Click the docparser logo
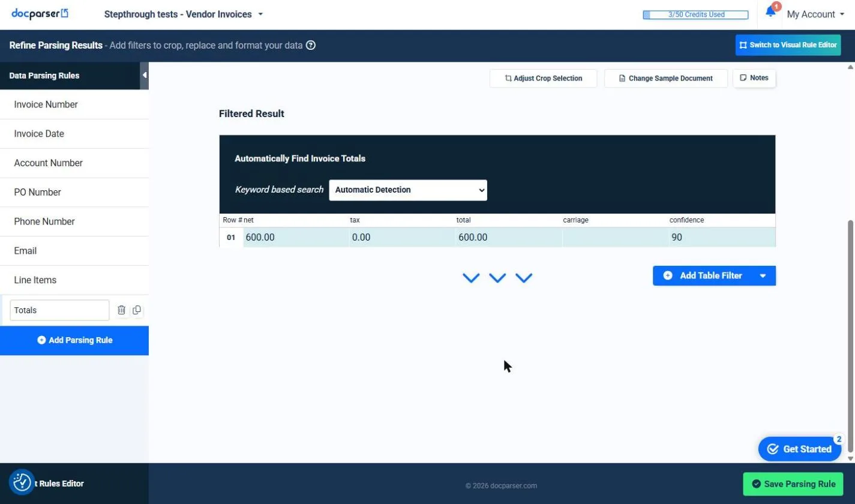 tap(40, 13)
